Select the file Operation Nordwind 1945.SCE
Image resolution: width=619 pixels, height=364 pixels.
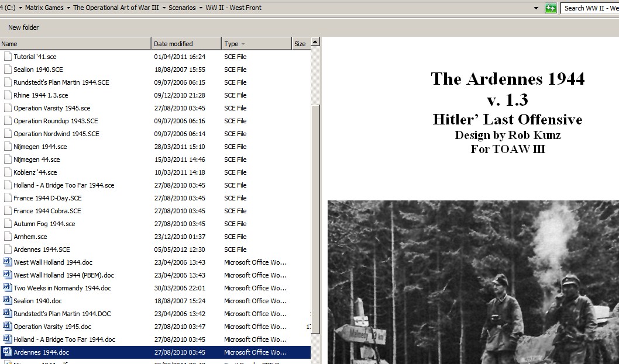click(56, 134)
